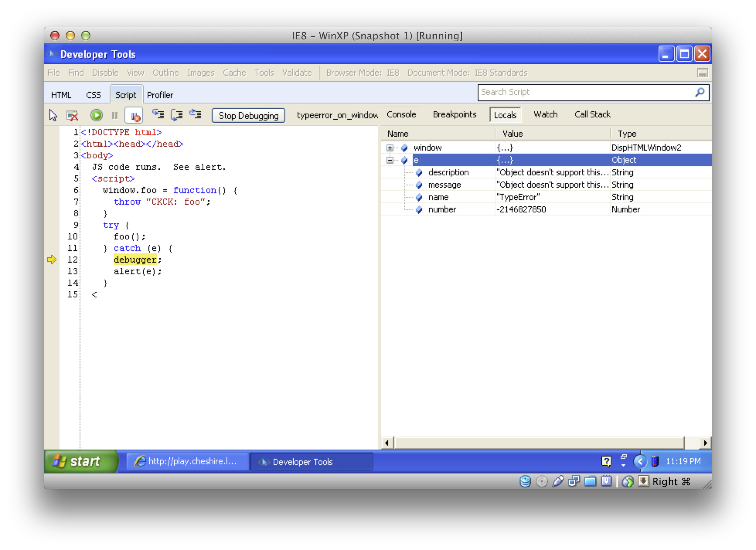The height and width of the screenshot is (550, 756).
Task: Click the Stop Debugging button
Action: click(249, 115)
